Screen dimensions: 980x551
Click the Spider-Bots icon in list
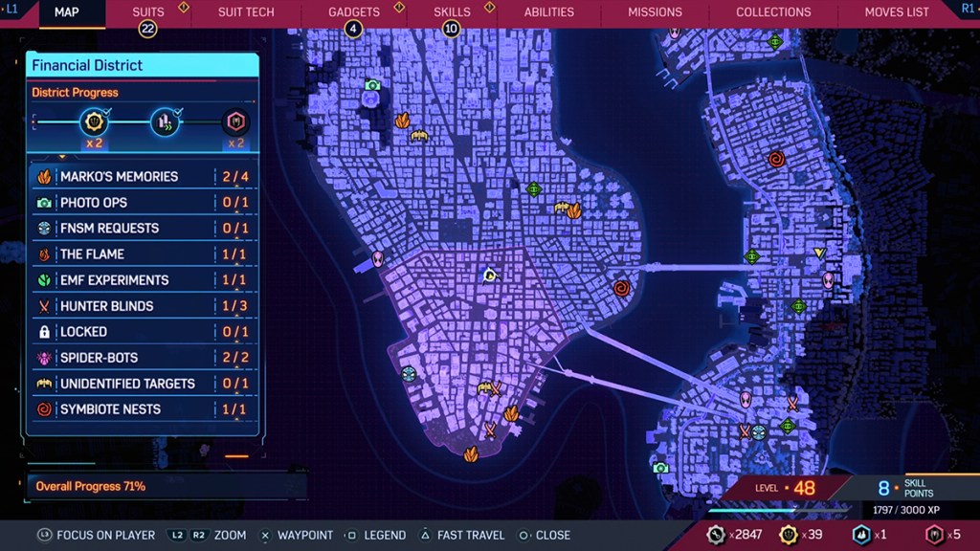44,358
